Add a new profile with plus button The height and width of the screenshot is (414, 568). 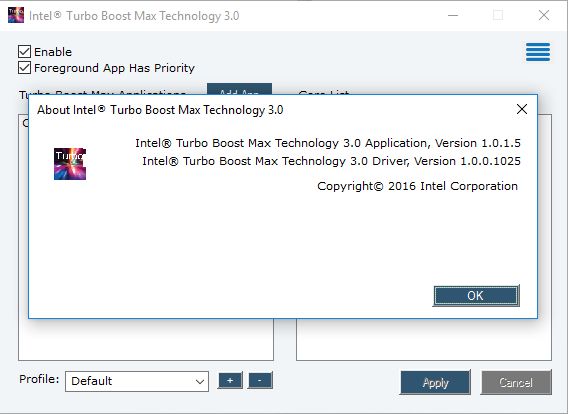pos(230,381)
